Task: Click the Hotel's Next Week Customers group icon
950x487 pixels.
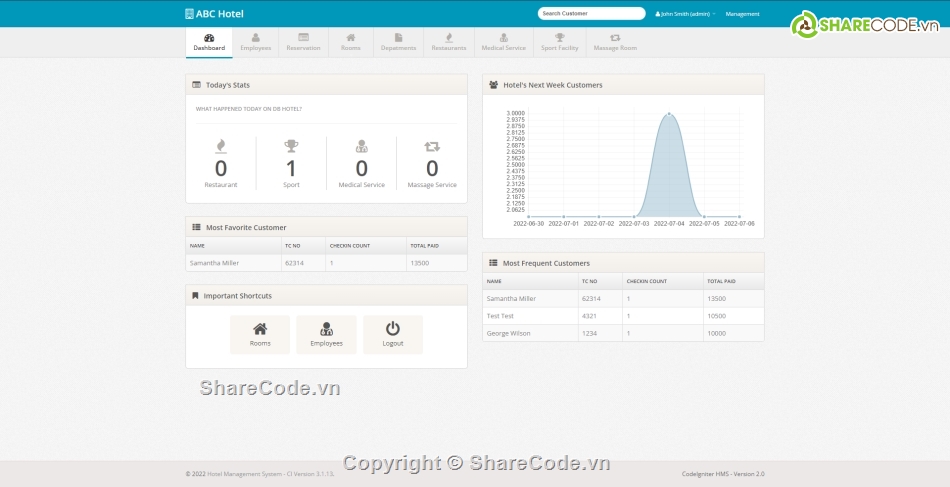Action: point(494,85)
